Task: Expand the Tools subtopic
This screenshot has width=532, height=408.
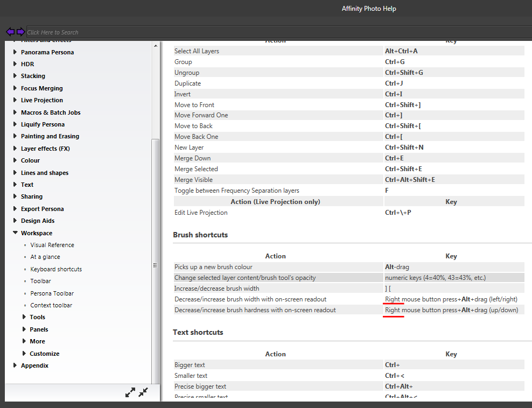Action: click(24, 317)
